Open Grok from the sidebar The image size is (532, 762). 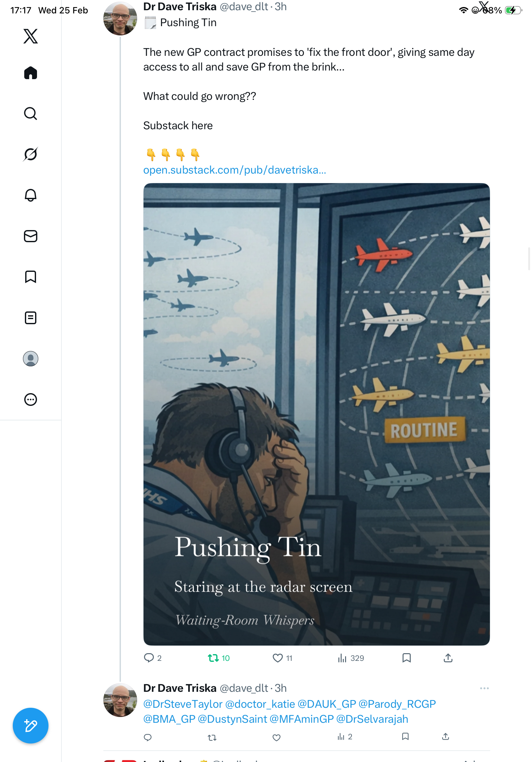31,154
